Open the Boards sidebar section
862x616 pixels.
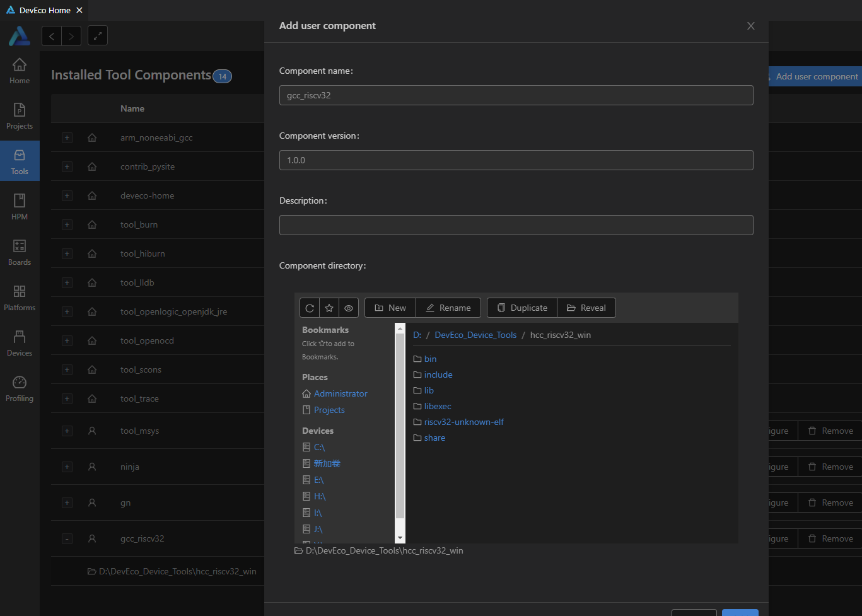pos(20,252)
